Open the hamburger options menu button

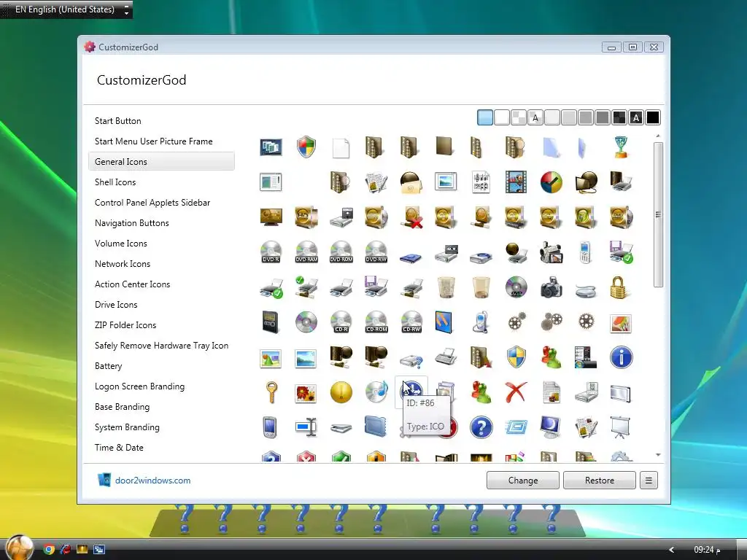click(x=649, y=481)
